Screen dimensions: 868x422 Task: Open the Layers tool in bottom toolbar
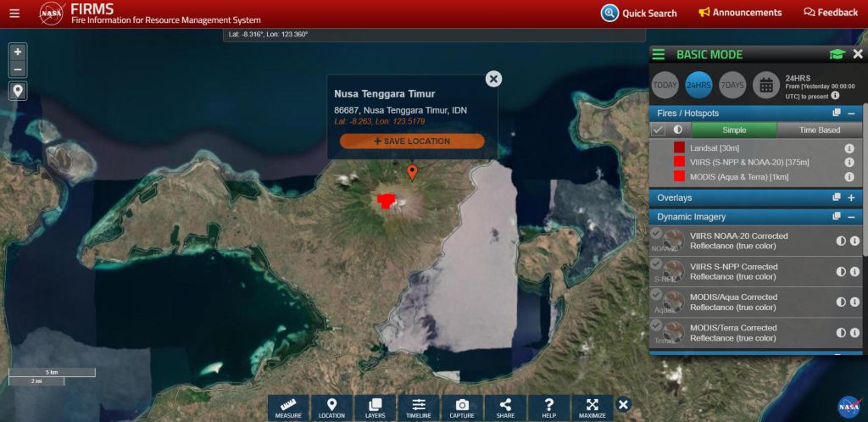point(376,408)
